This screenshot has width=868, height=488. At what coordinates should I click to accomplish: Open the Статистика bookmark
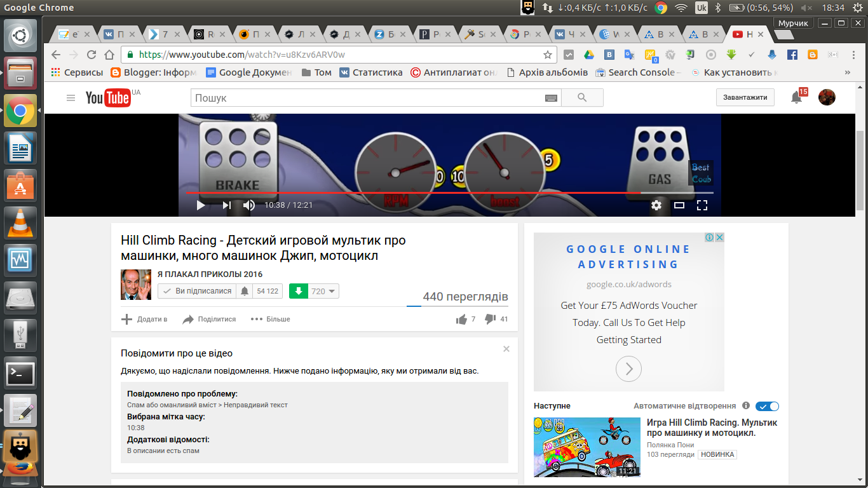(371, 72)
